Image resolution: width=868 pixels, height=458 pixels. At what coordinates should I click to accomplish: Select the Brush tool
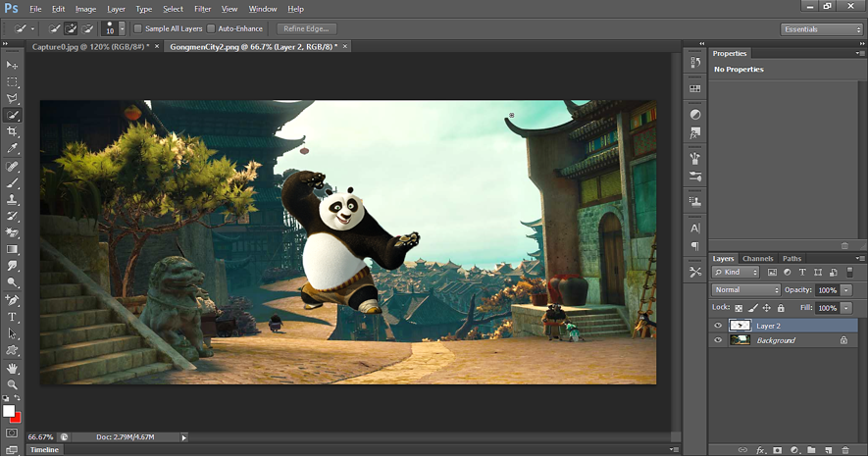click(x=12, y=182)
